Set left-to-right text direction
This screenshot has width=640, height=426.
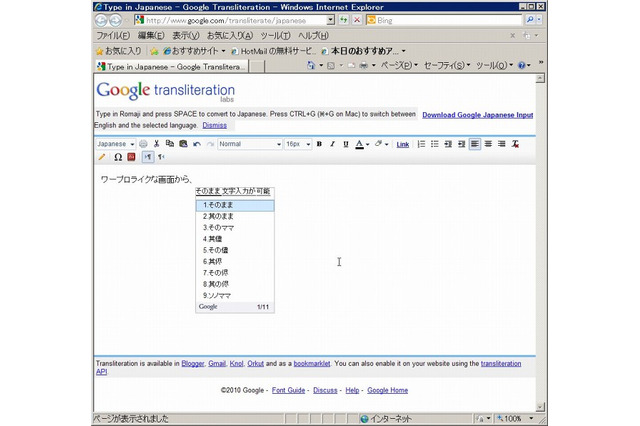pyautogui.click(x=148, y=157)
